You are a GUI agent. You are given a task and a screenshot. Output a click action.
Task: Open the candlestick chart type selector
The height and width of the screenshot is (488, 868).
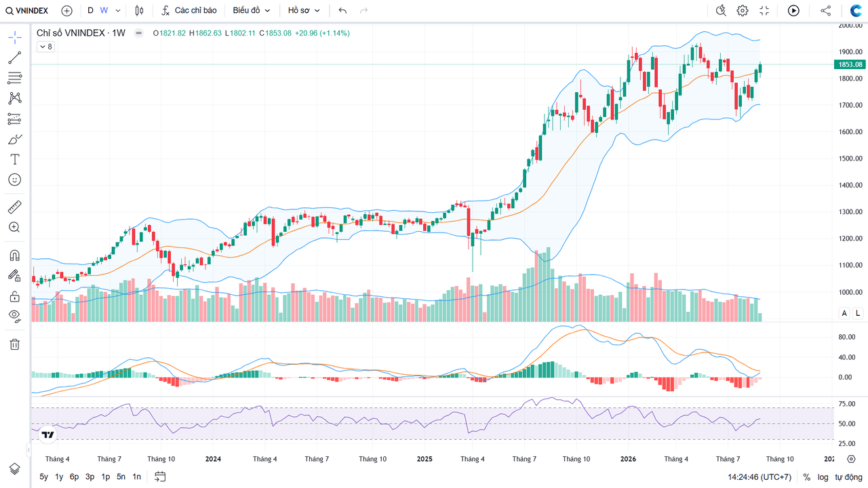tap(139, 11)
